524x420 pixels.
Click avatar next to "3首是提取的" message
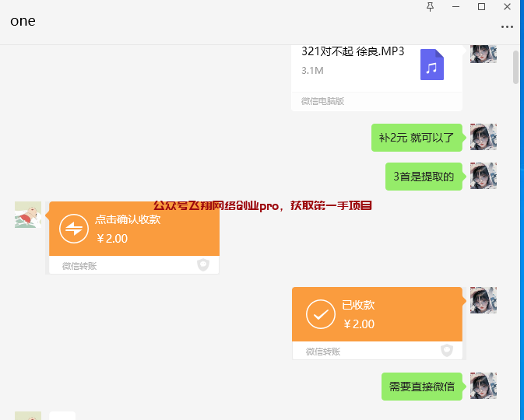click(483, 176)
